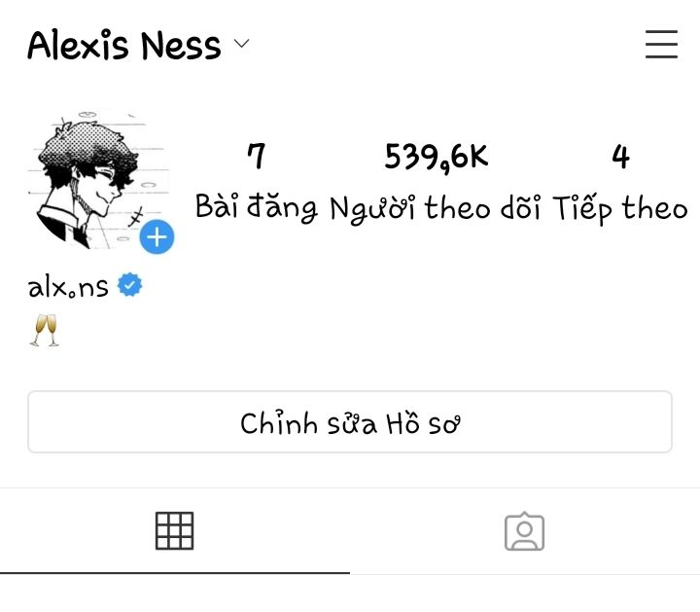
Task: Tap the blue plus add-story icon
Action: click(157, 236)
